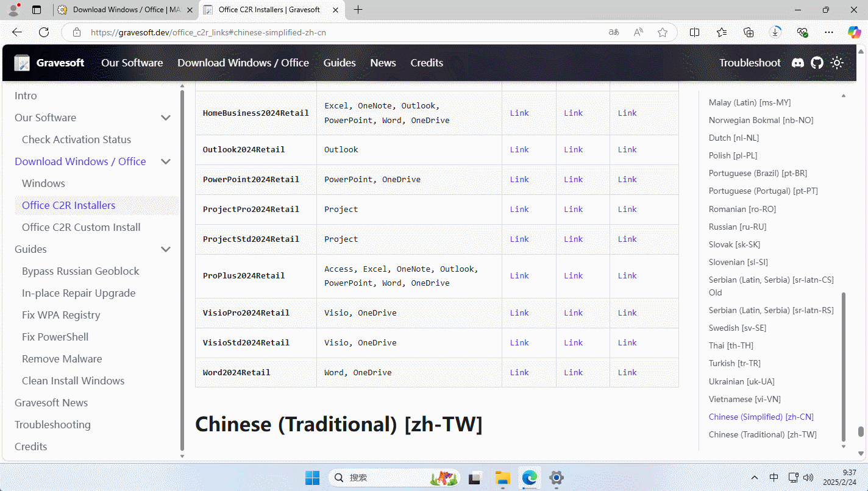Add page to favorites with star icon
868x491 pixels.
point(663,32)
